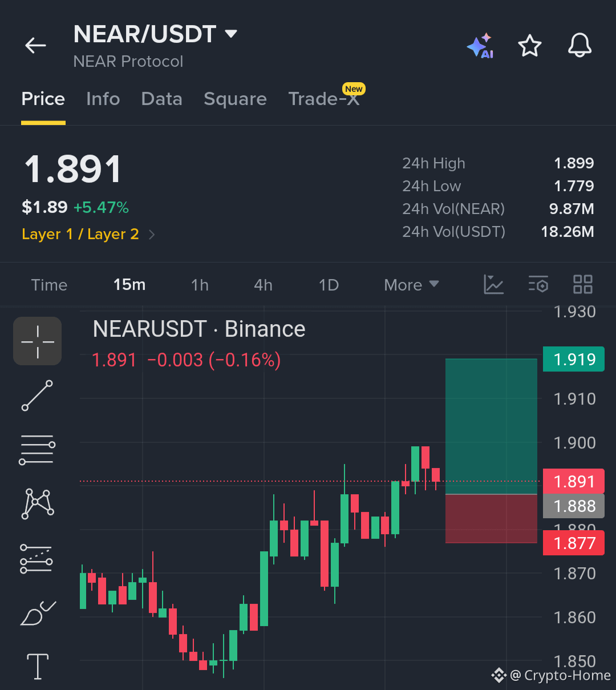Select the 1h timeframe
Screen dimensions: 616x690
tap(200, 285)
